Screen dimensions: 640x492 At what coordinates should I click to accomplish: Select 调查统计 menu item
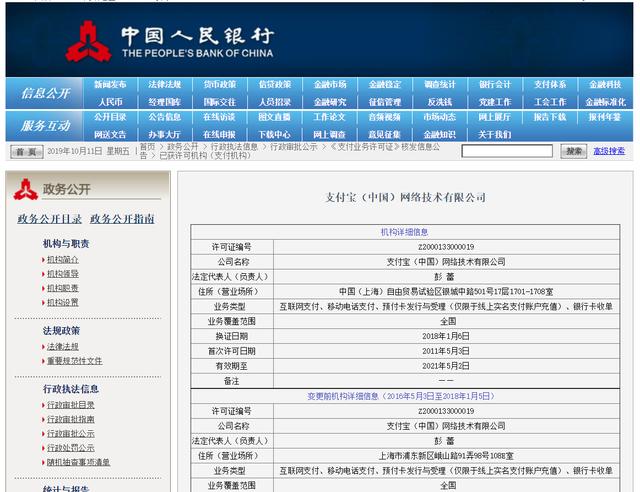440,85
